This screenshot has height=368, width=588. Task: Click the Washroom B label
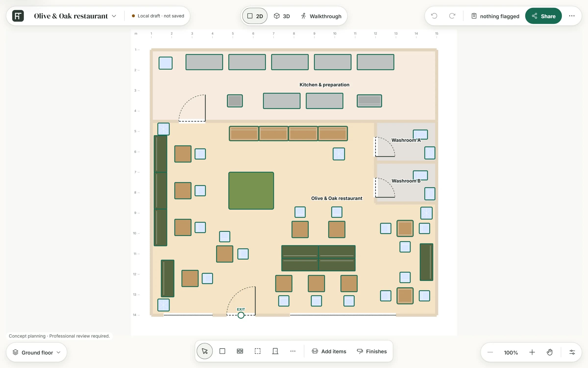406,181
